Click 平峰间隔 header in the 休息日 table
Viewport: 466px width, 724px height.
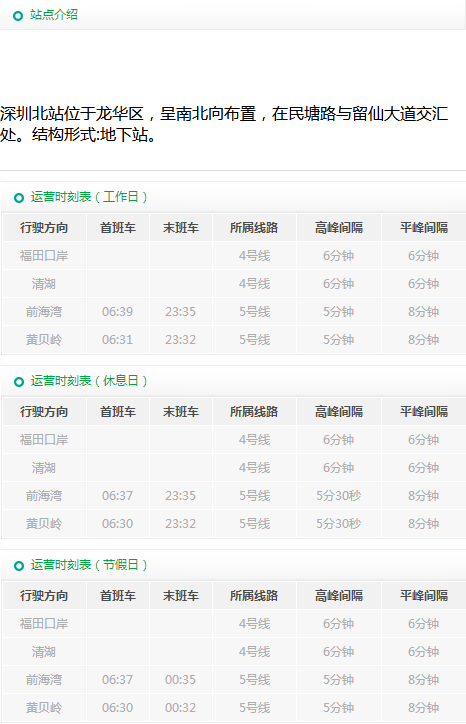424,411
